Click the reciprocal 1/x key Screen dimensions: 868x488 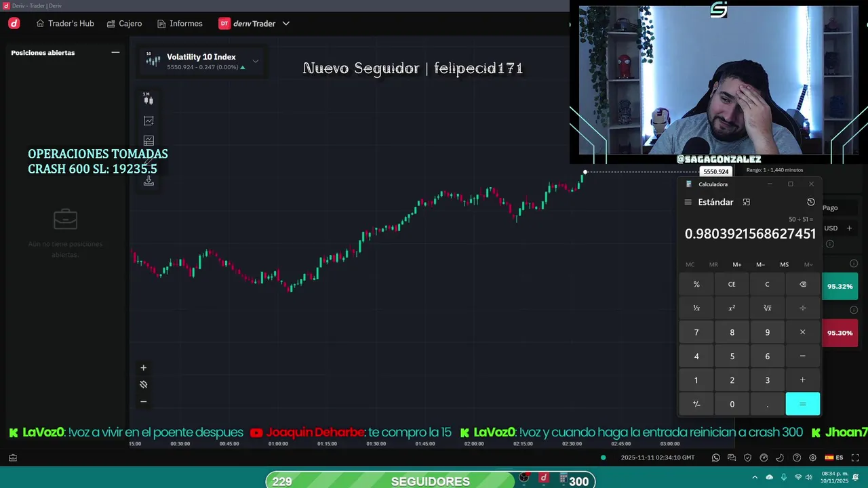point(696,308)
